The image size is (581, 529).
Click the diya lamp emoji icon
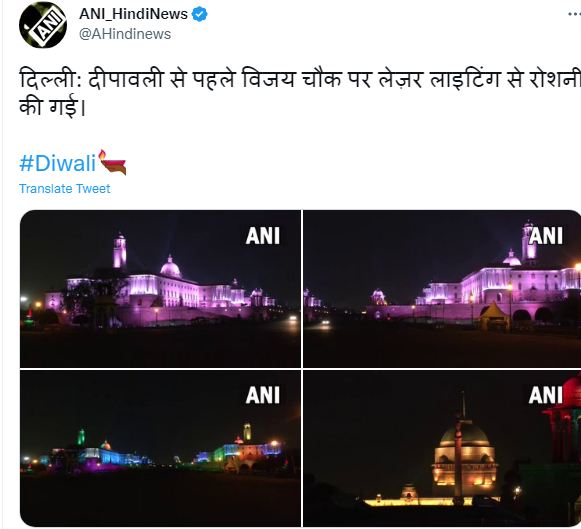[x=112, y=162]
